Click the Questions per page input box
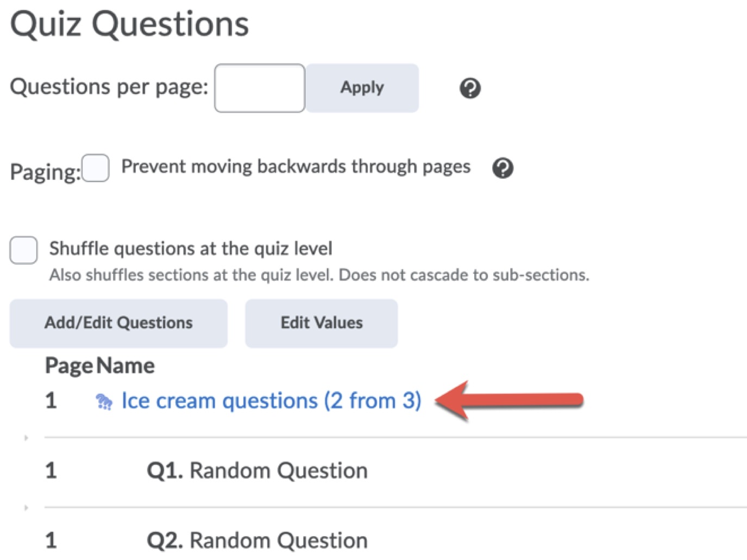 click(x=259, y=88)
